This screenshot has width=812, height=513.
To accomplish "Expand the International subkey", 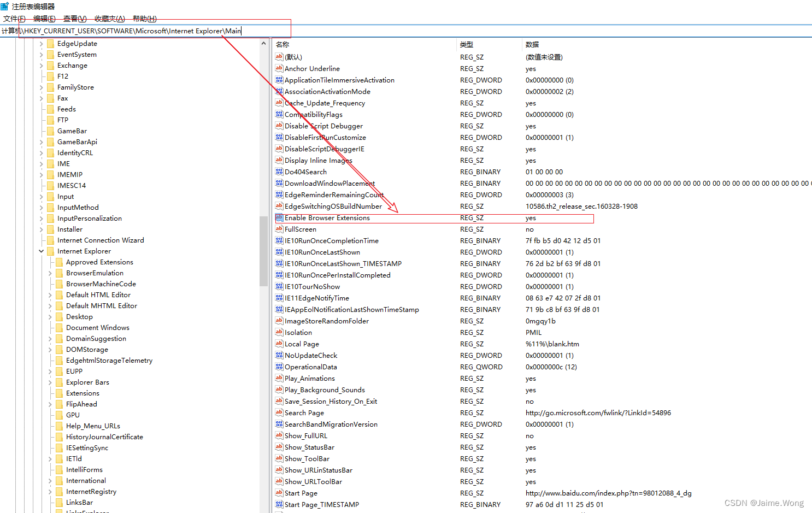I will 50,481.
